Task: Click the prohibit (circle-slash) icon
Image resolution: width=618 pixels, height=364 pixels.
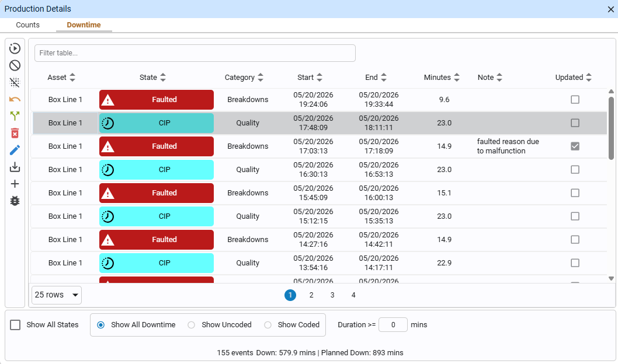Action: coord(15,65)
